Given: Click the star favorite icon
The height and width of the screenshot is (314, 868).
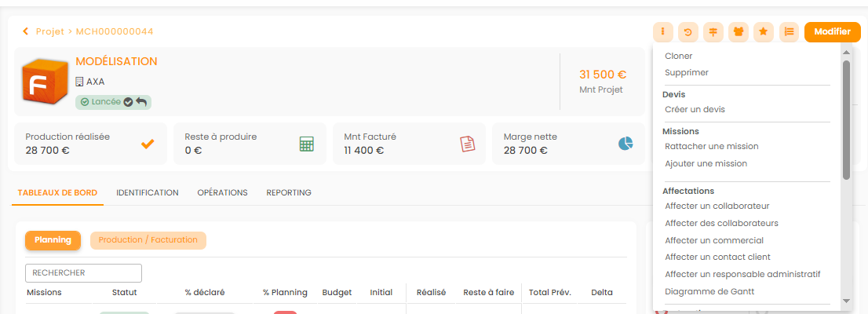Looking at the screenshot, I should coord(763,32).
